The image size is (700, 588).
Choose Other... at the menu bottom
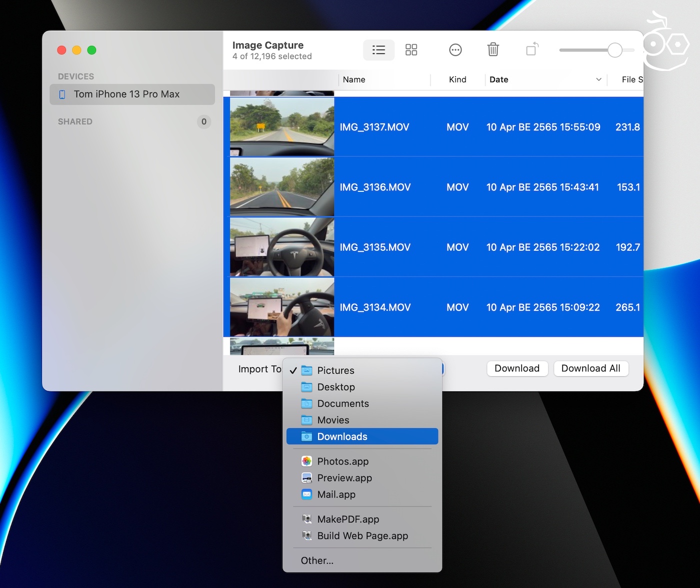317,561
